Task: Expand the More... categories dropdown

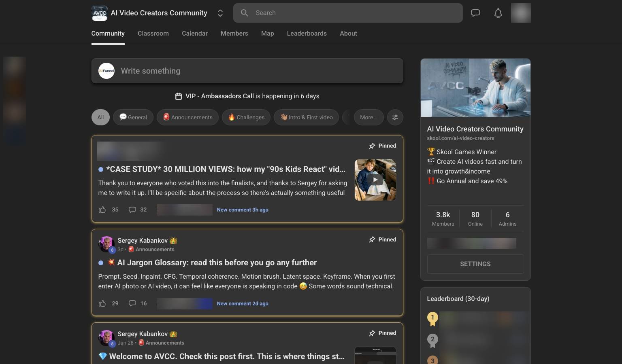Action: click(x=369, y=117)
